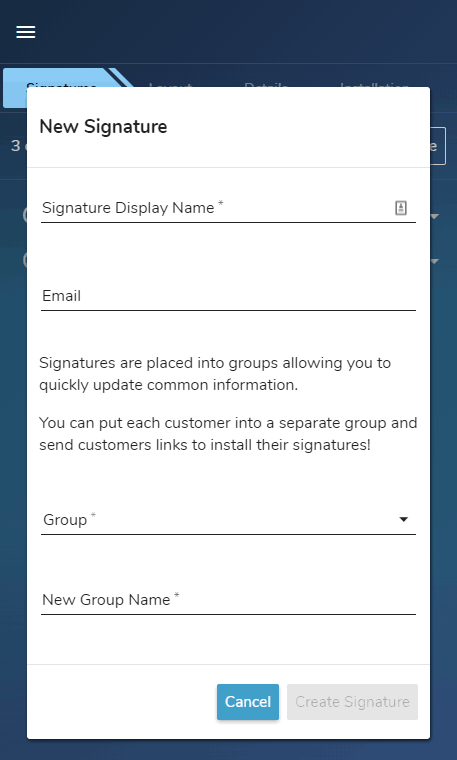
Task: Expand the first row arrow behind the dialog
Action: [435, 216]
